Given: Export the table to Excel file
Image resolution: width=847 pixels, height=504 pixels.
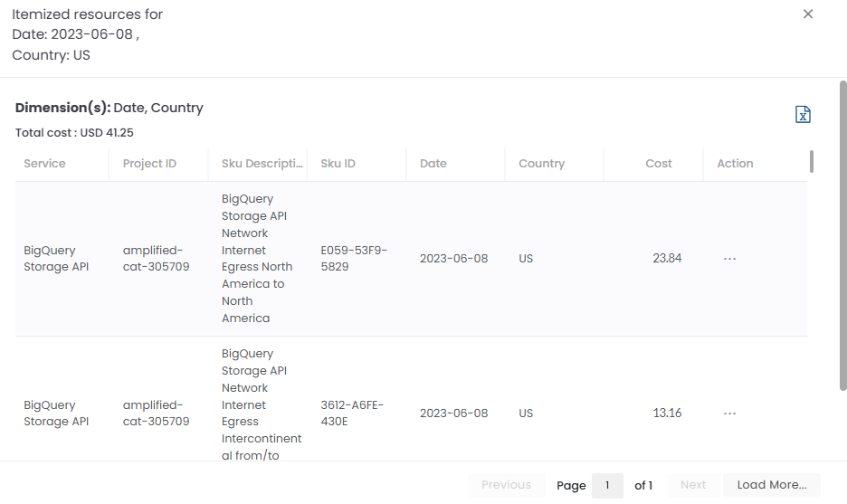Looking at the screenshot, I should coord(803,114).
